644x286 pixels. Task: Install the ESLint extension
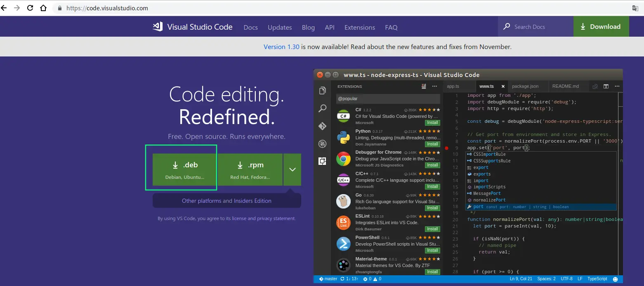(x=432, y=229)
